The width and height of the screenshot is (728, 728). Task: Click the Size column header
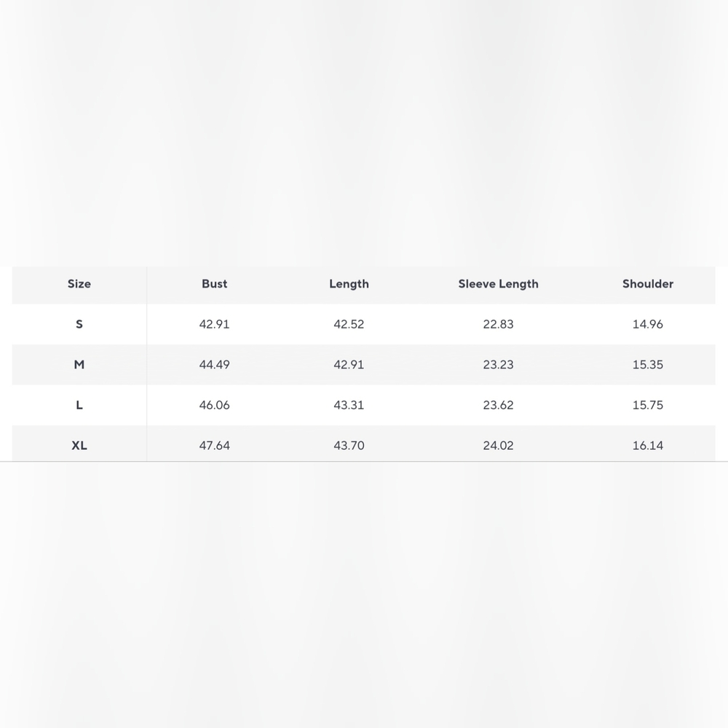(x=79, y=284)
